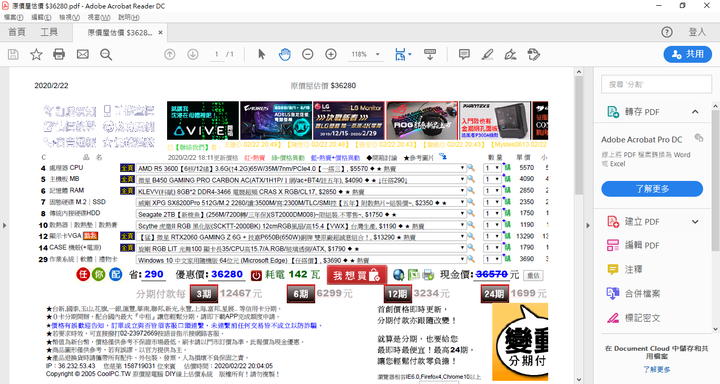The width and height of the screenshot is (720, 384).
Task: Click the red 我想買 button in PDF
Action: (357, 275)
